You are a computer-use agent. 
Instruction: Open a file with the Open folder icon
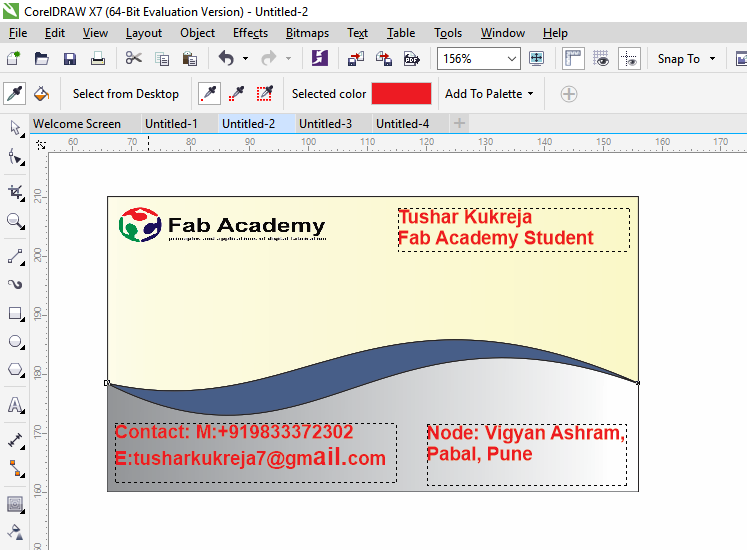pos(42,59)
